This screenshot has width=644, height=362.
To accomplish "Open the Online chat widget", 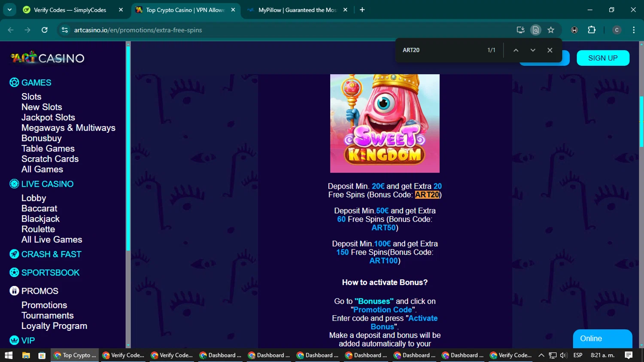I will 602,339.
